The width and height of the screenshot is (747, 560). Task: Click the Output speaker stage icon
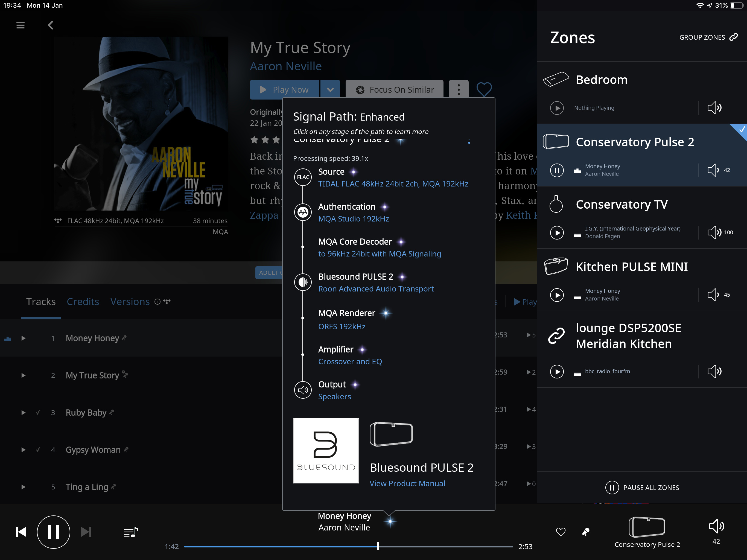[x=303, y=390]
